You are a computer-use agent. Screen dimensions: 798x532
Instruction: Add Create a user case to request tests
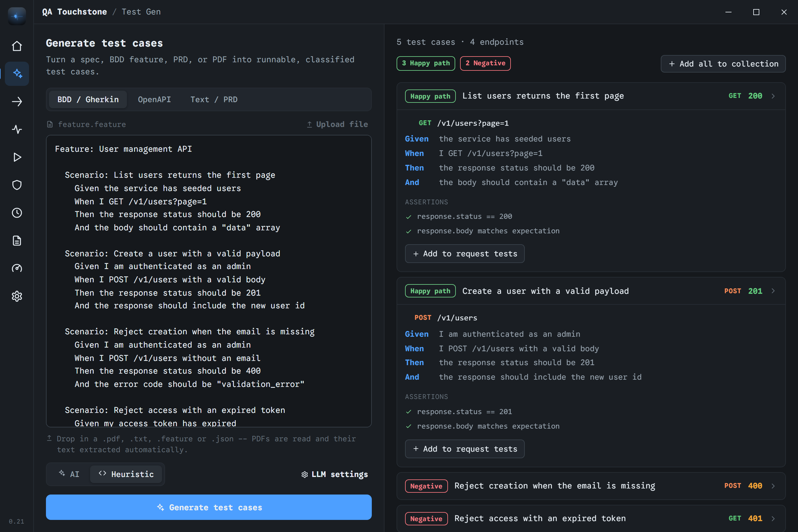pyautogui.click(x=465, y=449)
